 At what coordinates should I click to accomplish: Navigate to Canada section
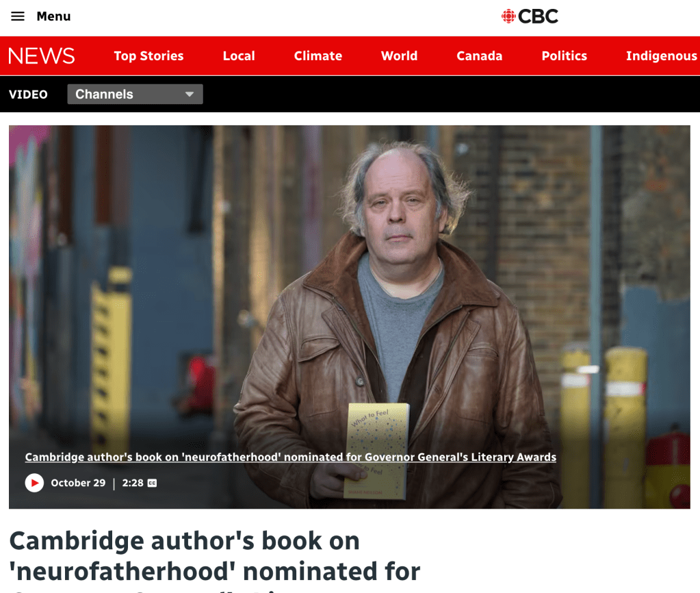(480, 56)
